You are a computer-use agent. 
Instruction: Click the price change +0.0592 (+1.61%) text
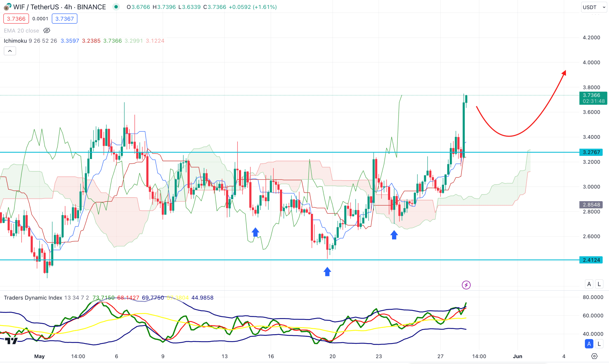(252, 7)
